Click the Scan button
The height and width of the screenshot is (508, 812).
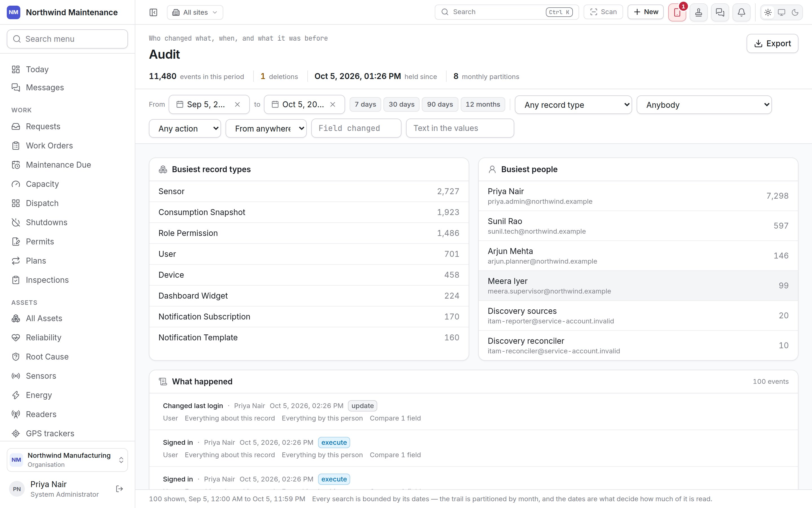click(x=603, y=12)
